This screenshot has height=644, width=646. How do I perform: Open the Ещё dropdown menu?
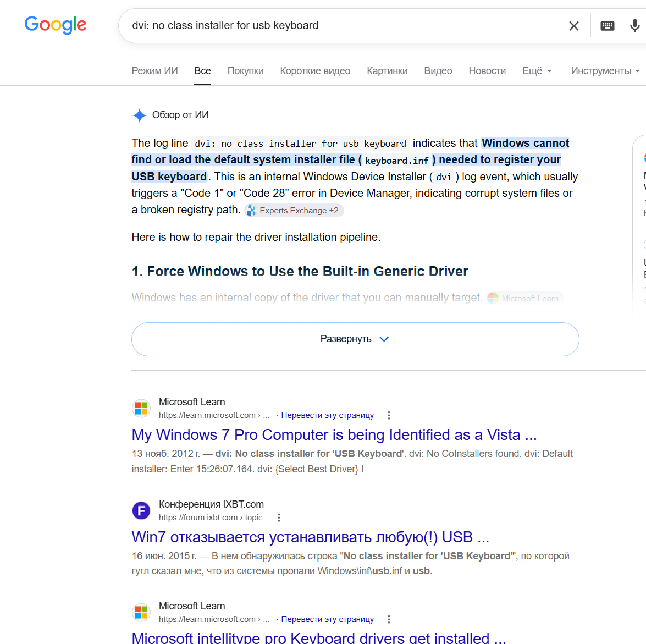(537, 71)
